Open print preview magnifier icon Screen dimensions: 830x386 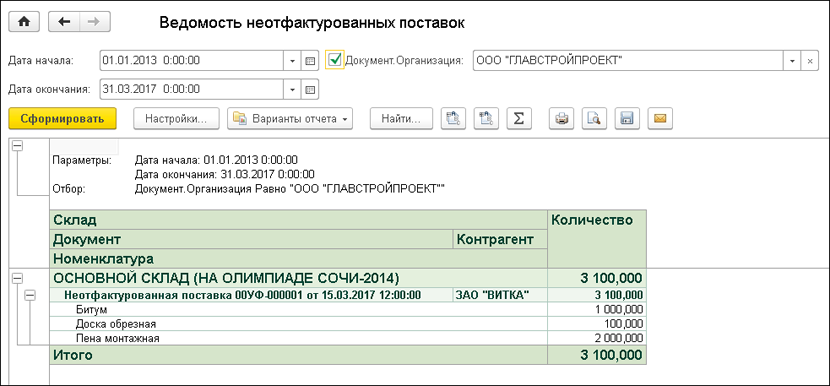(594, 119)
